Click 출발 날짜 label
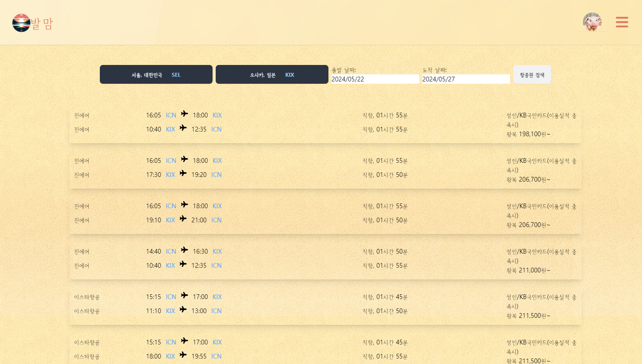The width and height of the screenshot is (642, 364). point(344,70)
